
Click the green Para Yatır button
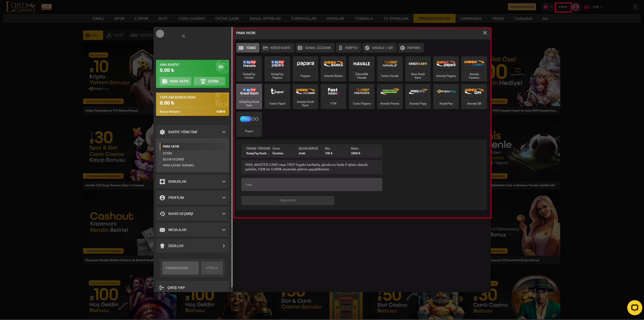(x=175, y=81)
